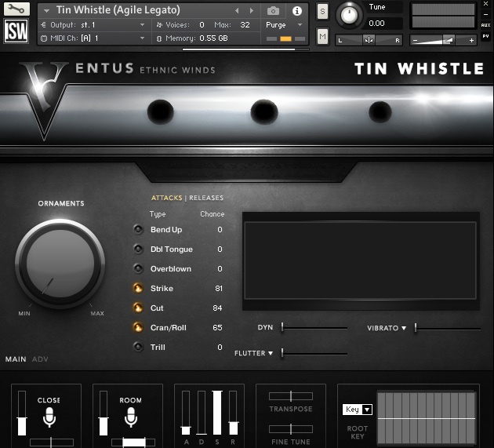Take a snapshot with the camera icon
The image size is (494, 448).
pyautogui.click(x=273, y=11)
